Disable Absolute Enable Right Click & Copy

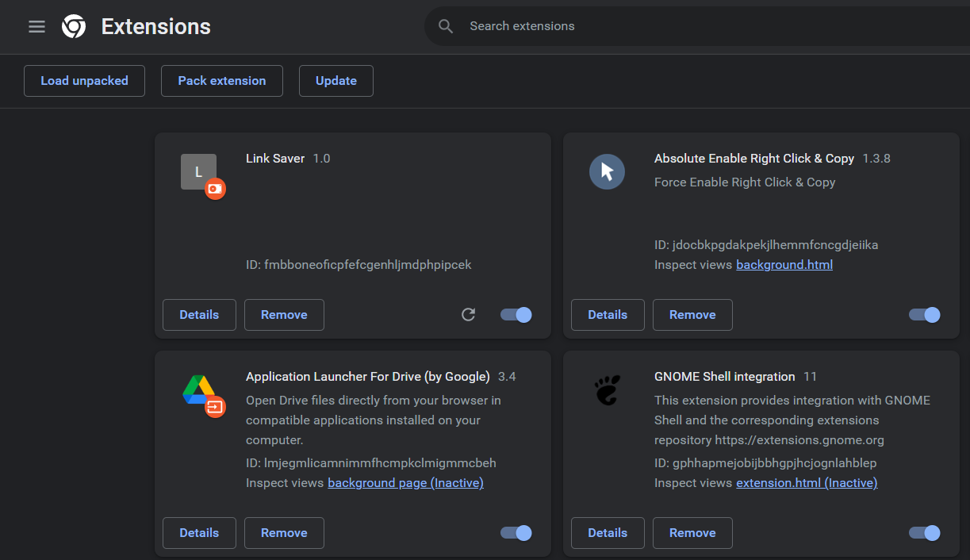(x=925, y=315)
